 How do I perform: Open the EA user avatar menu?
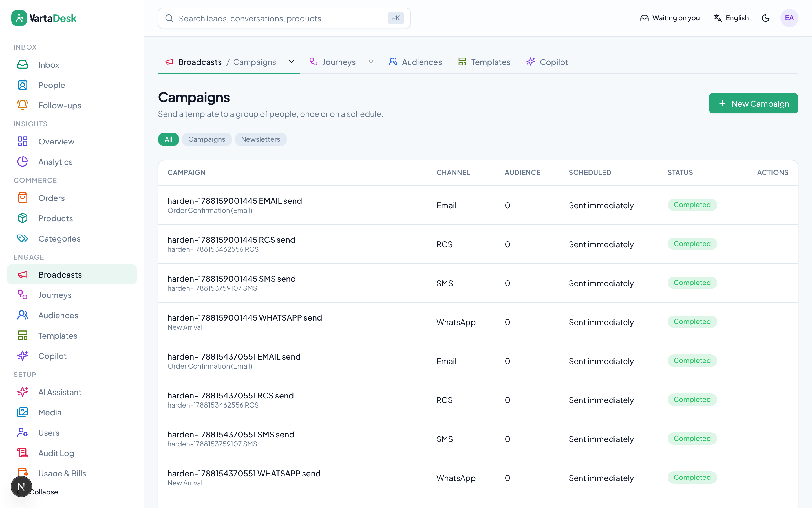[x=789, y=18]
